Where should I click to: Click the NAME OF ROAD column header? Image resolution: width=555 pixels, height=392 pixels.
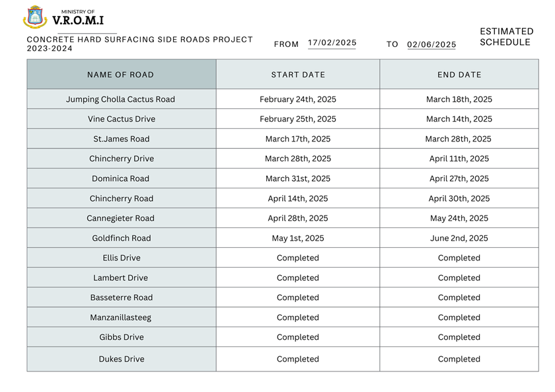[122, 74]
